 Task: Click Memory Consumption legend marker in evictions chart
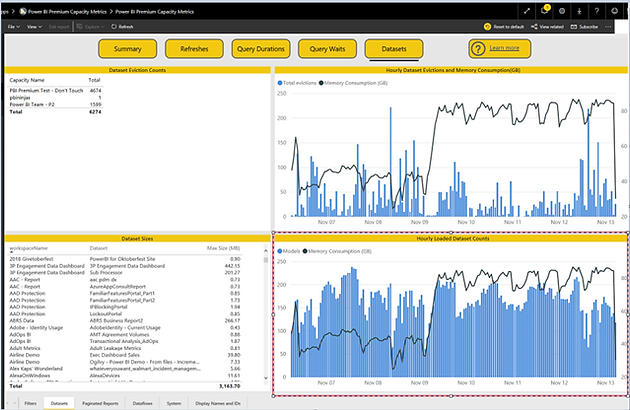tap(321, 83)
